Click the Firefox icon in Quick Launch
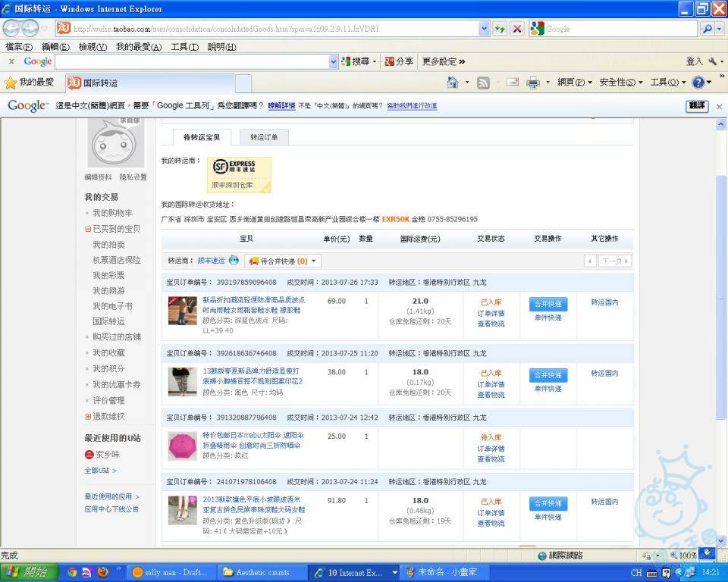Image resolution: width=728 pixels, height=582 pixels. [x=102, y=572]
